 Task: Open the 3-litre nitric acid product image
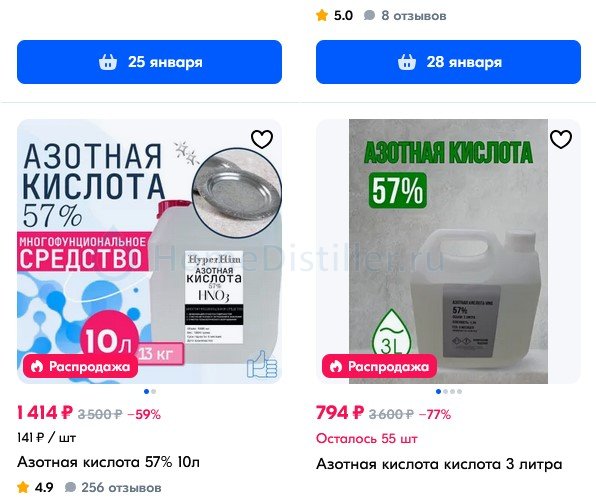[x=448, y=251]
